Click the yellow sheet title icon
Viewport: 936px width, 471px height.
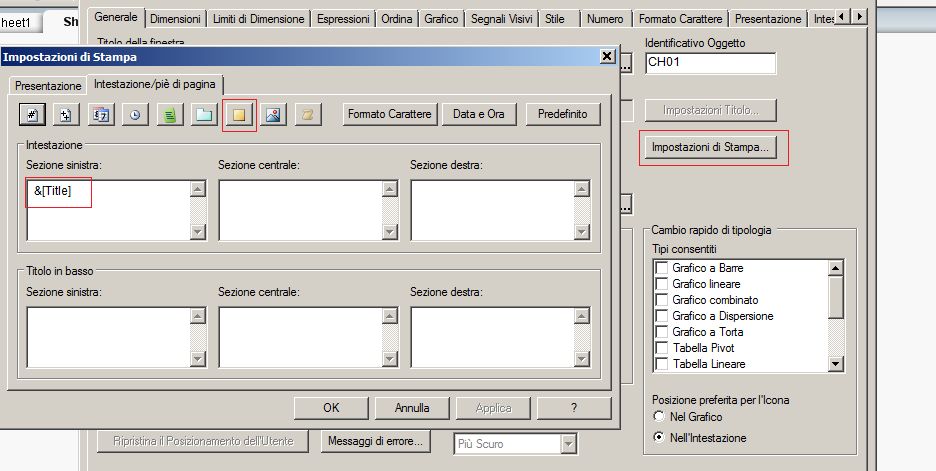point(239,114)
